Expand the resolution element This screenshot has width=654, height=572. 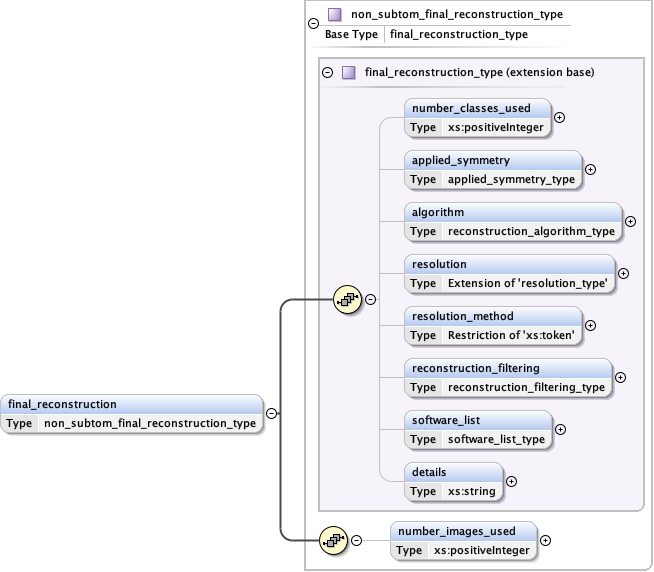point(623,273)
